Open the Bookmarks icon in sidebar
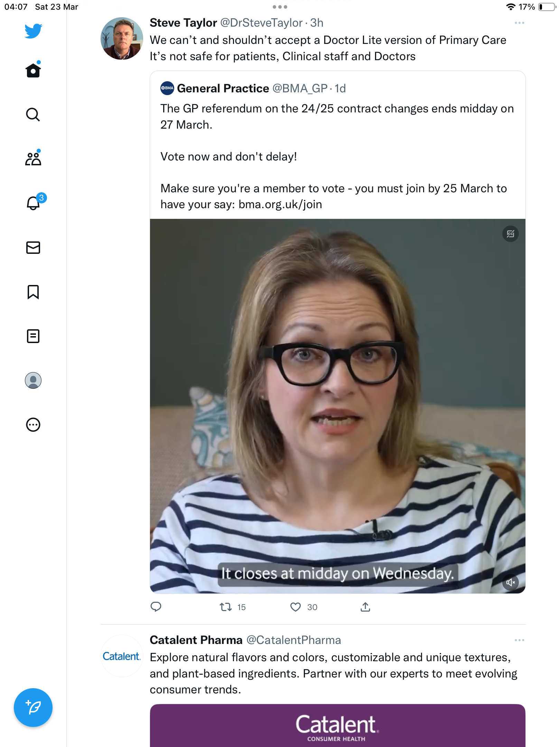 tap(33, 292)
